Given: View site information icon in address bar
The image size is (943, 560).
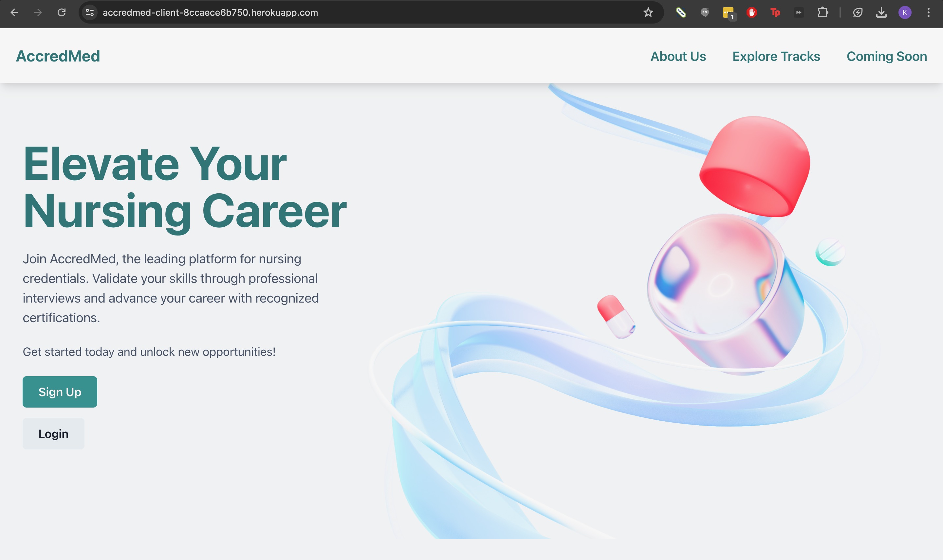Looking at the screenshot, I should [89, 12].
